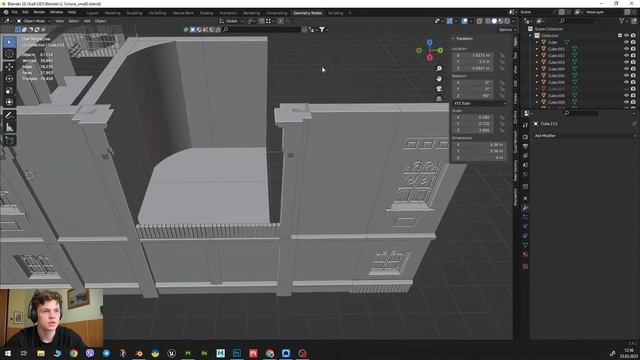Select the Annotate tool
640x360 pixels.
point(9,116)
